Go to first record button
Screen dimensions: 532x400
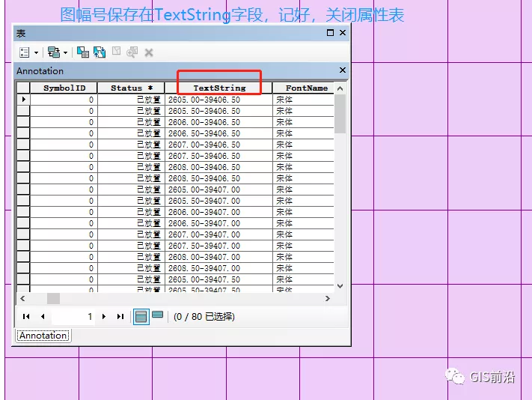point(26,316)
